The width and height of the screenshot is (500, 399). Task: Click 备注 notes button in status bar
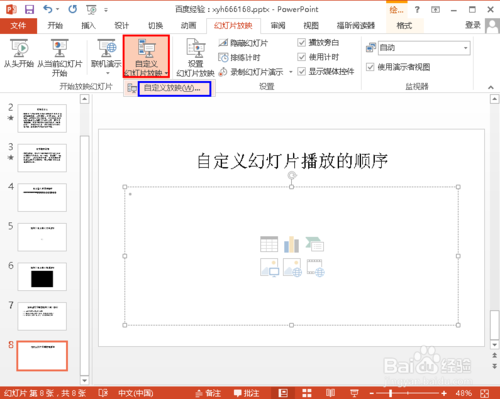[208, 393]
